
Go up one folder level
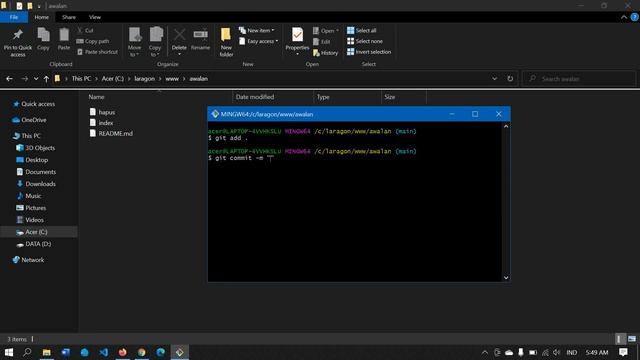click(x=46, y=79)
